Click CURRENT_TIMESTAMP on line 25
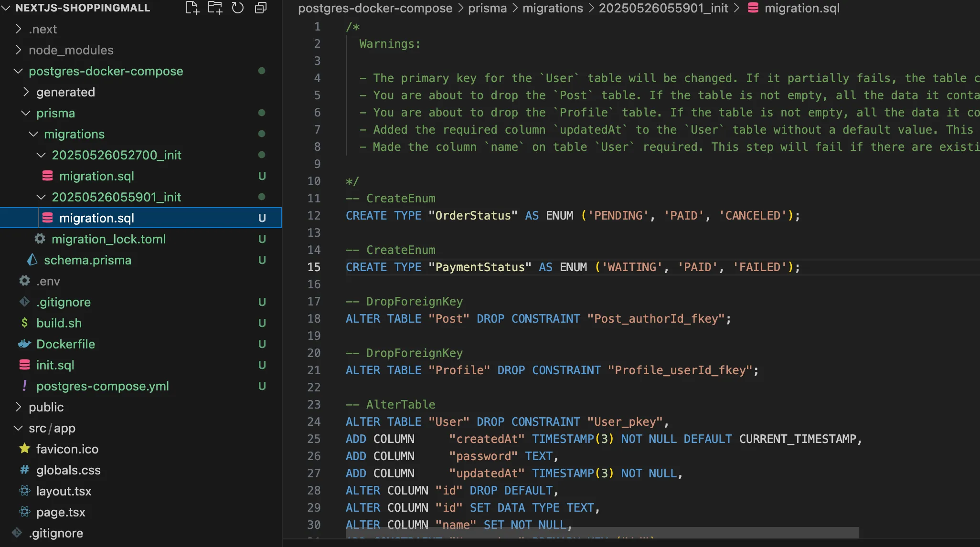Screen dimensions: 980x547 pyautogui.click(x=798, y=439)
